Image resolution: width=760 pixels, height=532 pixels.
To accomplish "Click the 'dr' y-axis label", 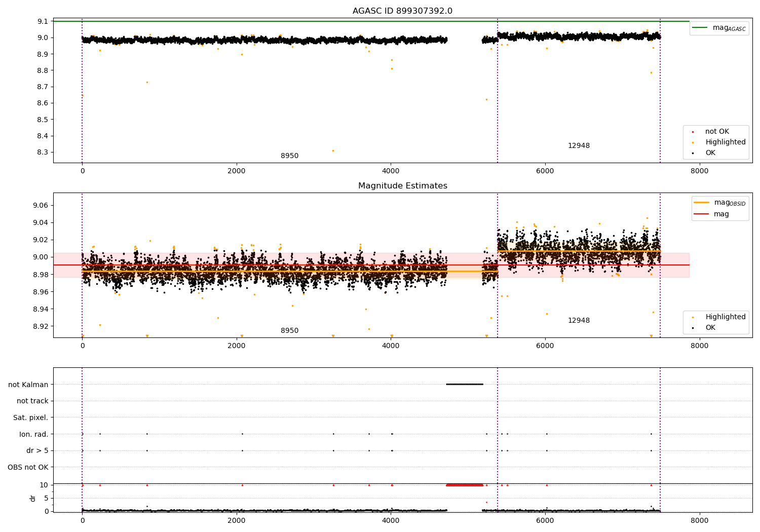I will (x=33, y=498).
